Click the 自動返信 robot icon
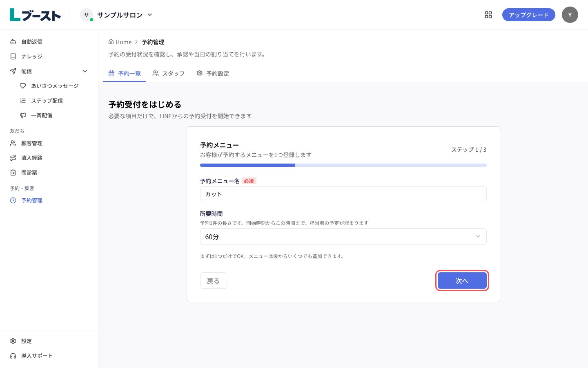The height and width of the screenshot is (368, 588). pyautogui.click(x=13, y=42)
